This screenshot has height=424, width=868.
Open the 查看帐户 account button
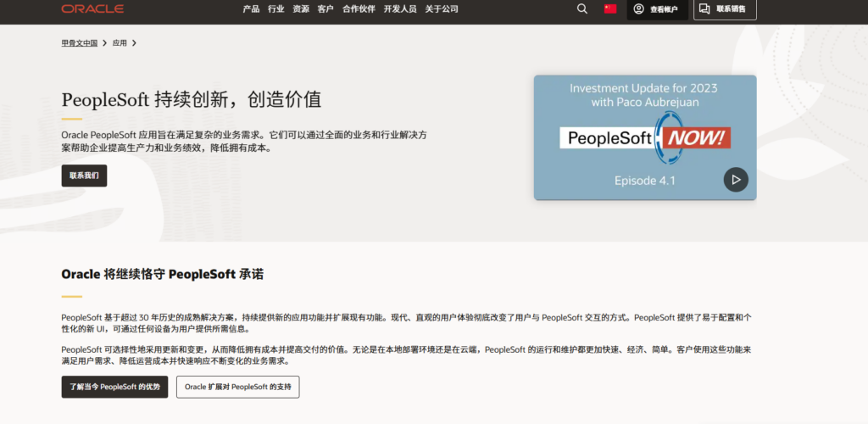click(x=657, y=9)
